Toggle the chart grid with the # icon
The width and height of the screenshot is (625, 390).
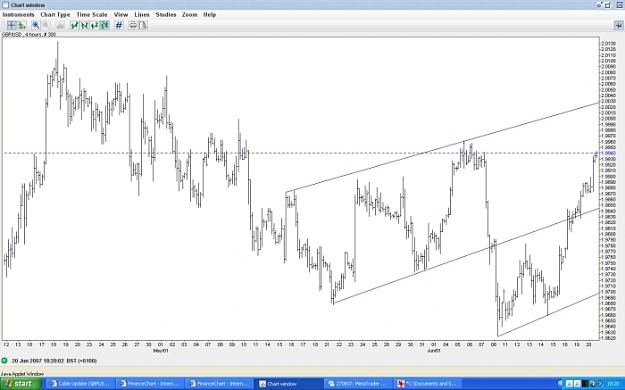point(119,26)
